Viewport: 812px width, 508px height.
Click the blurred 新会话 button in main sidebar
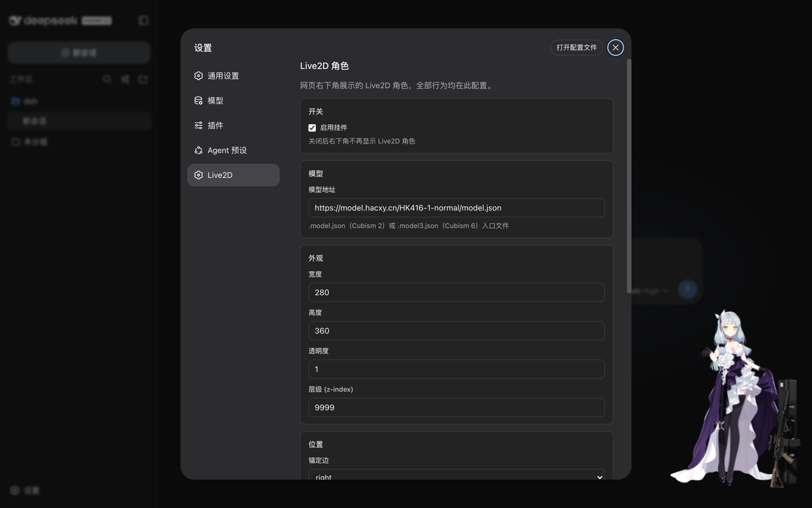[x=79, y=52]
